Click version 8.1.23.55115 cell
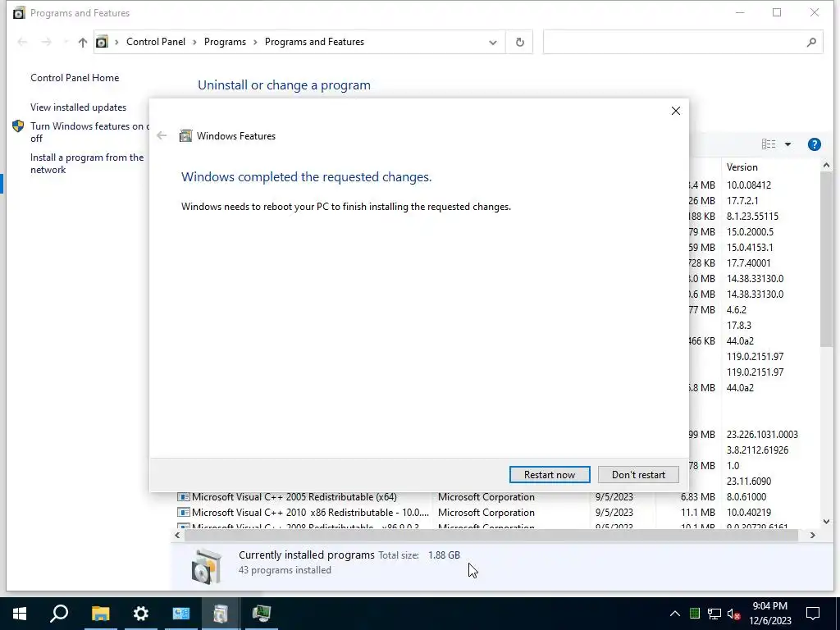This screenshot has width=840, height=630. tap(752, 216)
